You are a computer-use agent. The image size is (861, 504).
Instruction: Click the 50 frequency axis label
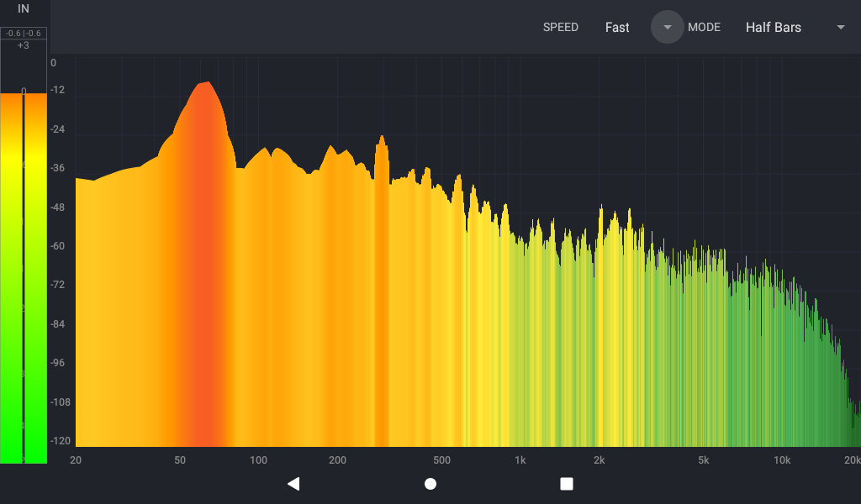coord(180,460)
